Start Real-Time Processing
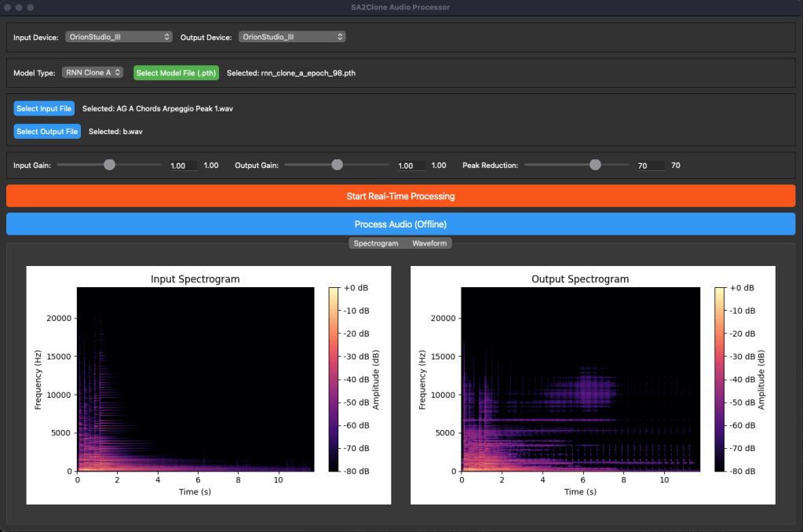Screen dimensions: 803x532 coord(400,196)
